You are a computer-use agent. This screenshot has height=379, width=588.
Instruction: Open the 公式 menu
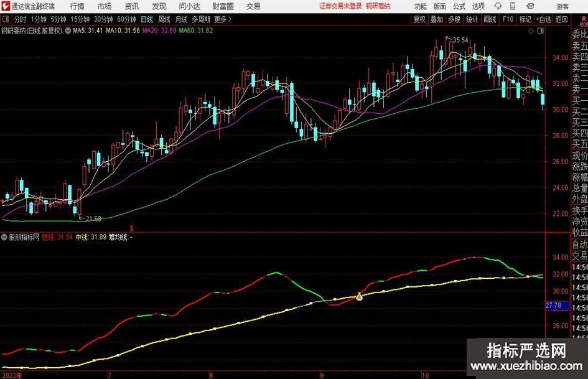point(459,6)
